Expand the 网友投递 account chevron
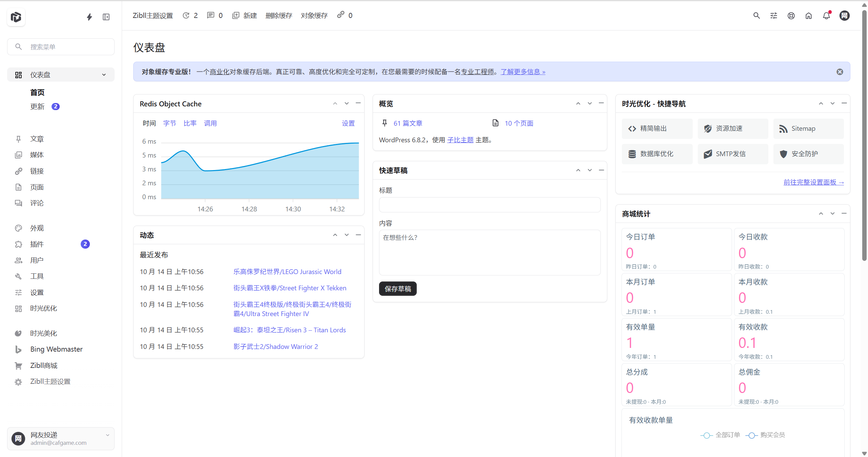This screenshot has width=868, height=457. 107,435
